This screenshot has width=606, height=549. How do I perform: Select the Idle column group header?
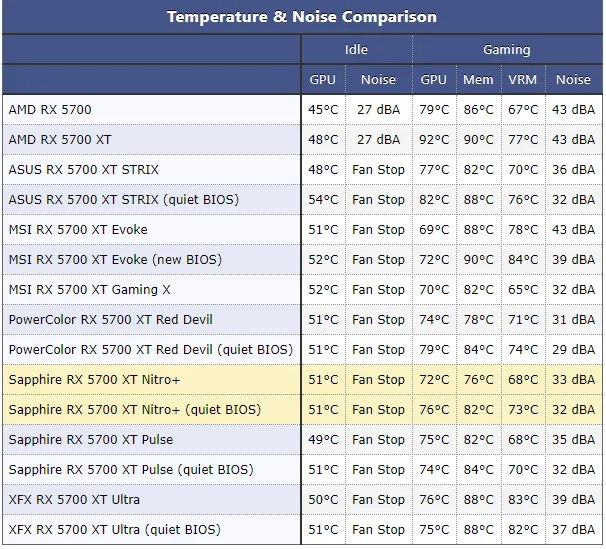tap(356, 49)
